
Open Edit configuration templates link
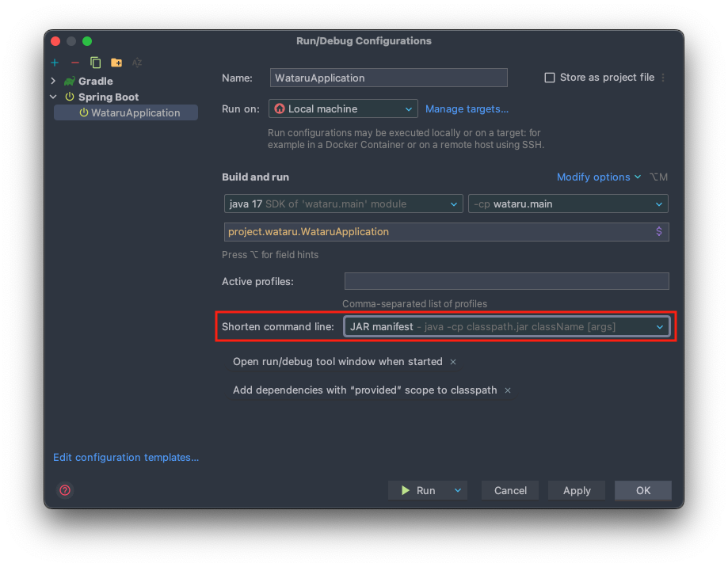pyautogui.click(x=126, y=457)
